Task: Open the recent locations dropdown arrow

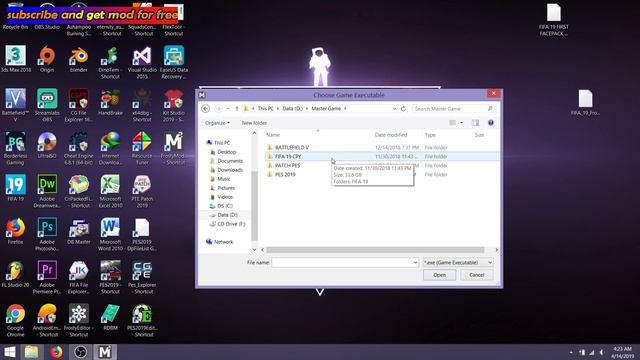Action: tap(228, 109)
